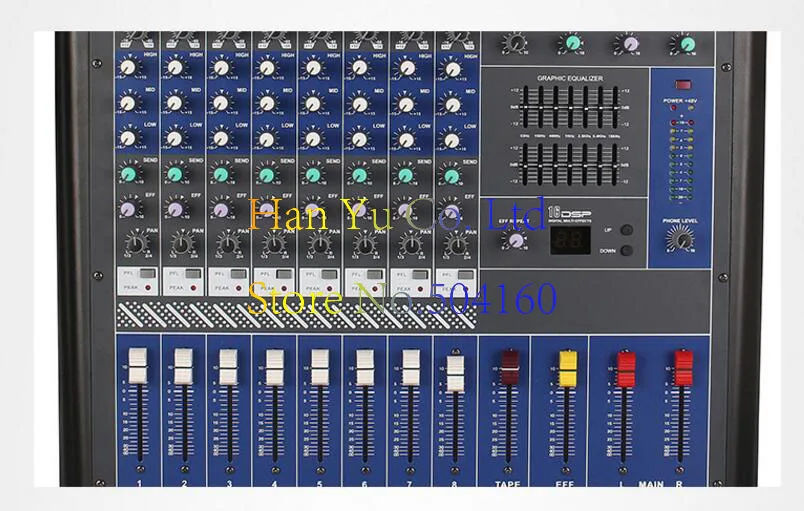The width and height of the screenshot is (804, 511).
Task: Enable PFL on channel 3
Action: pos(239,274)
